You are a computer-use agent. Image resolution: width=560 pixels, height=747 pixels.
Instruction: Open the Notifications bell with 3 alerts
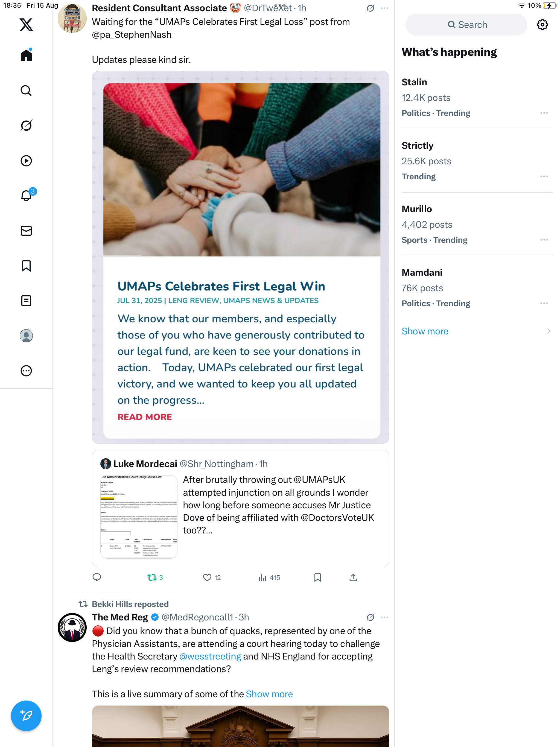pyautogui.click(x=26, y=195)
